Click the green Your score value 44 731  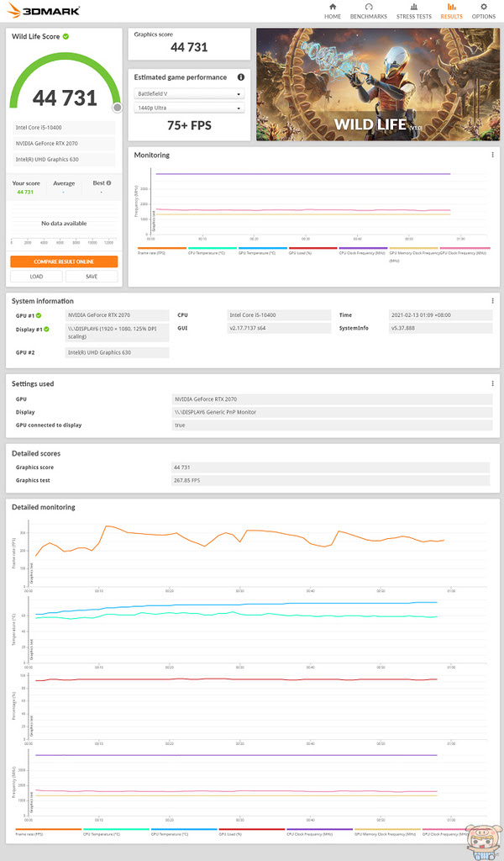click(25, 193)
